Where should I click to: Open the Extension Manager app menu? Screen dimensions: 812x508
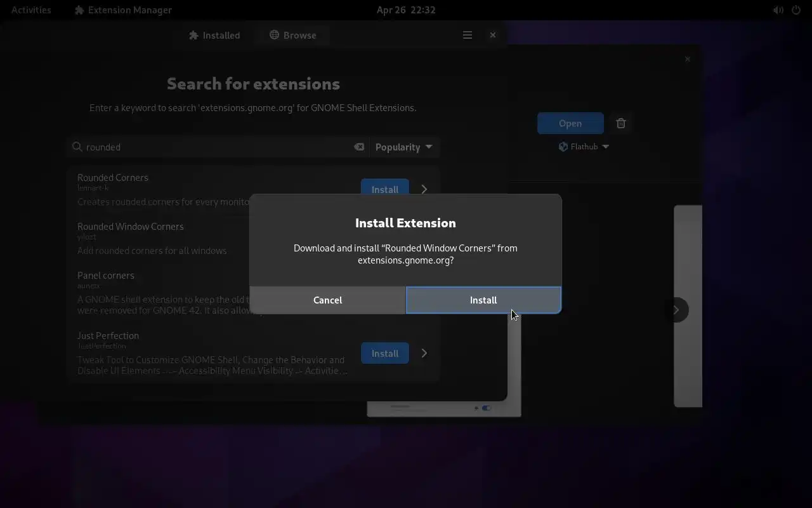(123, 10)
